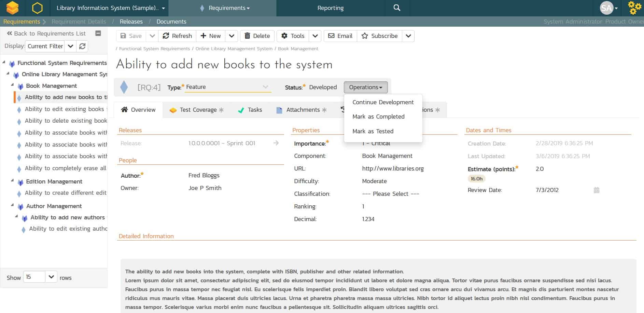Screen dimensions: 644x313
Task: Open the Library Information System product dropdown
Action: click(111, 8)
